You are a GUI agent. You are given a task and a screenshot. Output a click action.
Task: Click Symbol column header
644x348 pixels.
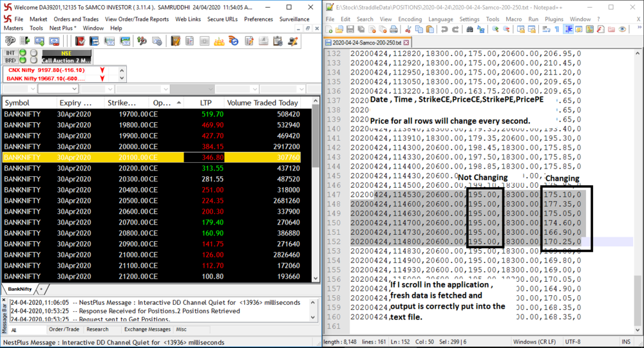tap(30, 102)
